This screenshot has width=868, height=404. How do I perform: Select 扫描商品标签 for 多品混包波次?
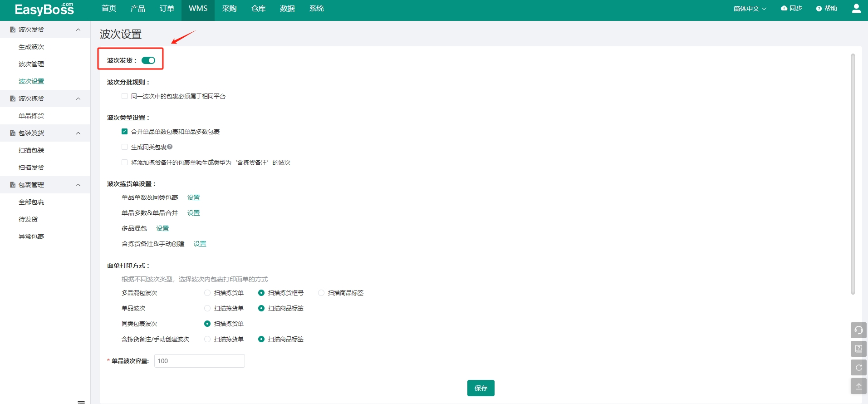321,293
